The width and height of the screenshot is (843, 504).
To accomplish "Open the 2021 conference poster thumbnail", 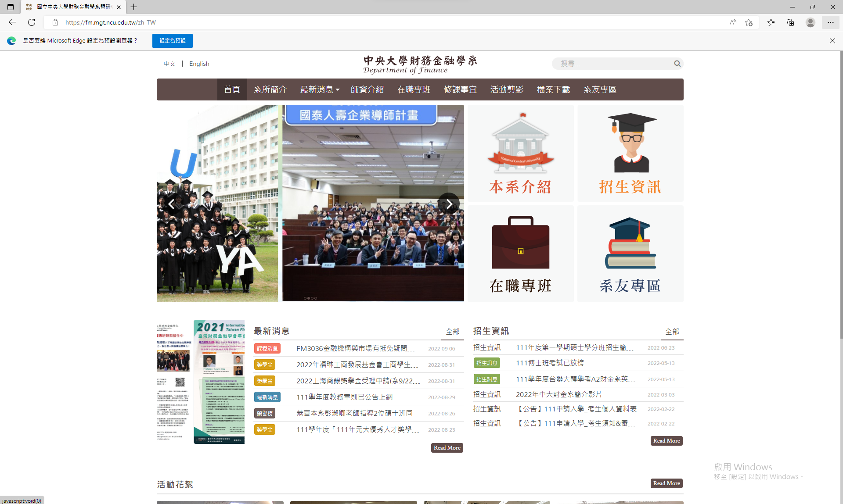I will click(x=219, y=382).
